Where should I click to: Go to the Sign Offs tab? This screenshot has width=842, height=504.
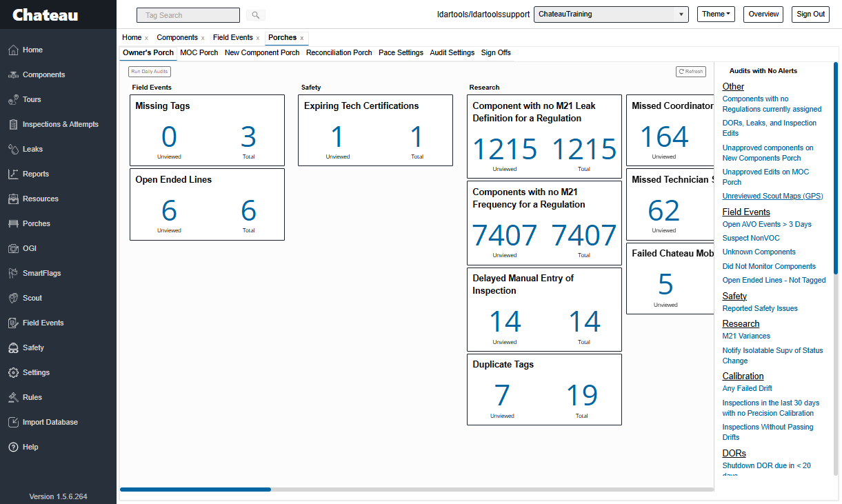coord(496,52)
